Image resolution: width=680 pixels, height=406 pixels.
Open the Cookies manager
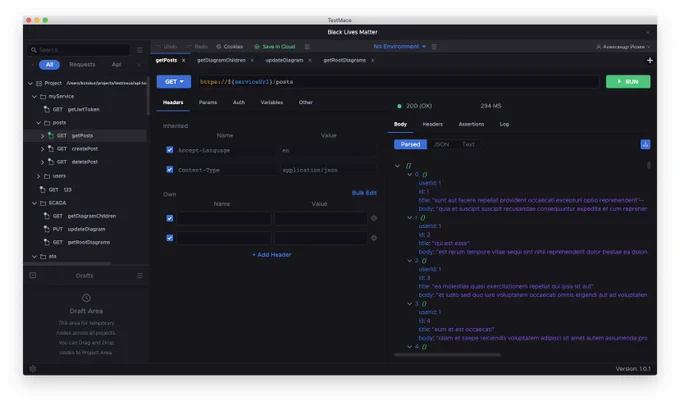229,46
